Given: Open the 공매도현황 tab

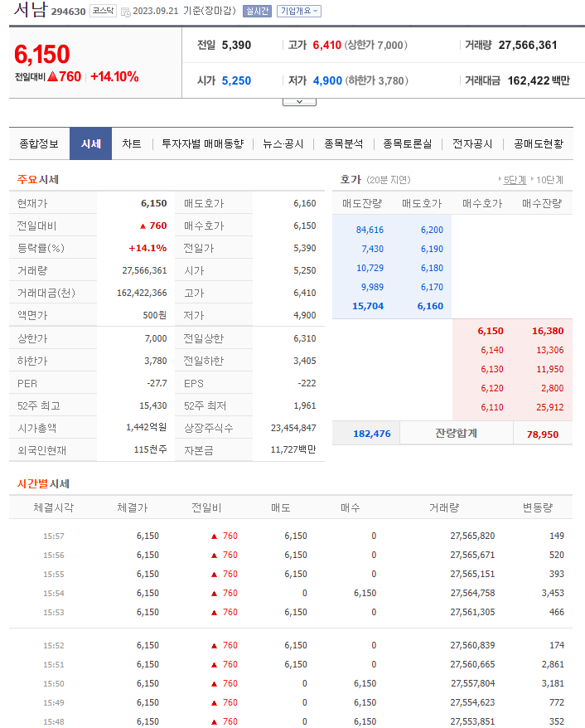Looking at the screenshot, I should (x=539, y=144).
